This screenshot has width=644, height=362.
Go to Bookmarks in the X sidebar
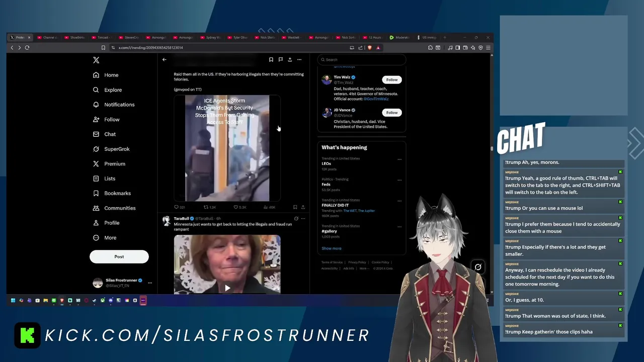[112, 193]
